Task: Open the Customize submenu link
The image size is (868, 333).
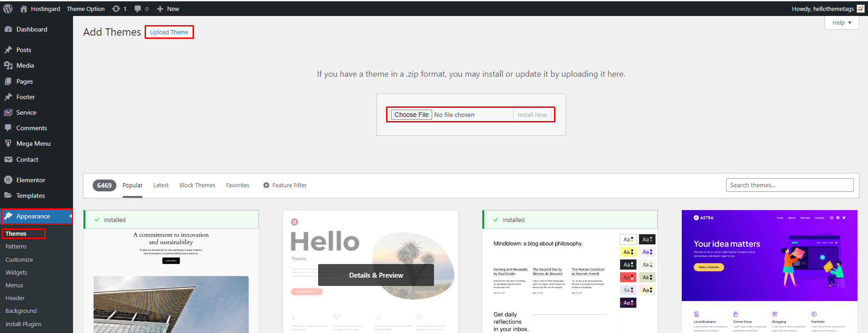Action: tap(19, 259)
